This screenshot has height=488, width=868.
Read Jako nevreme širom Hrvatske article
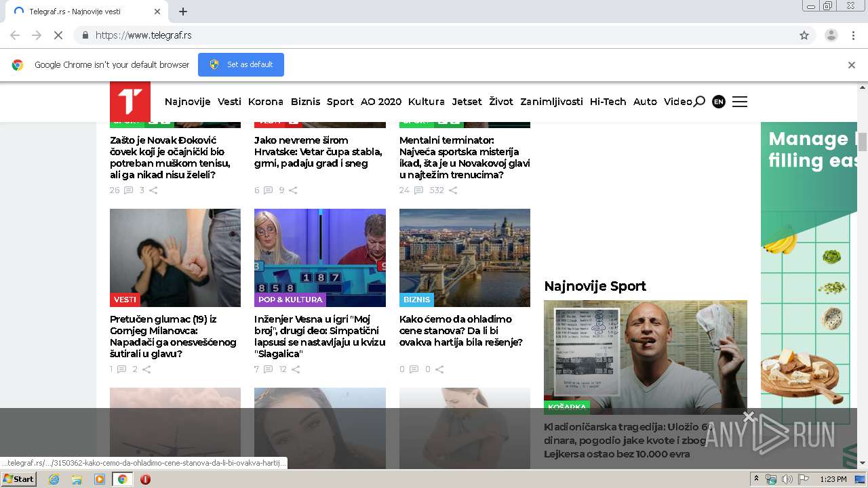click(318, 152)
